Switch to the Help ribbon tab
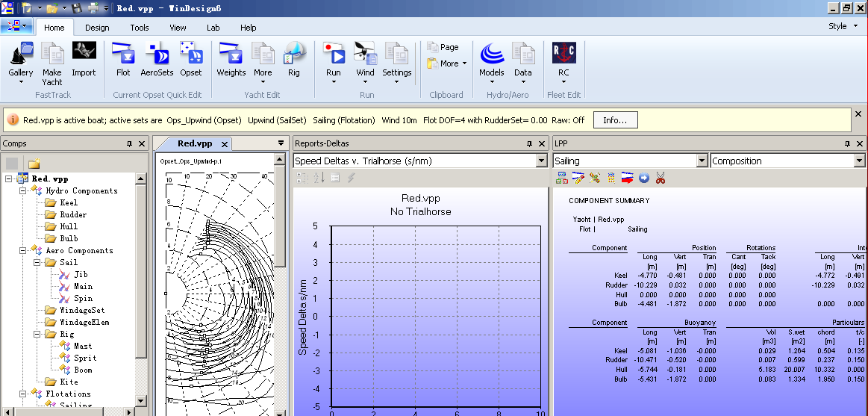Screen dimensions: 868x416 [248, 28]
